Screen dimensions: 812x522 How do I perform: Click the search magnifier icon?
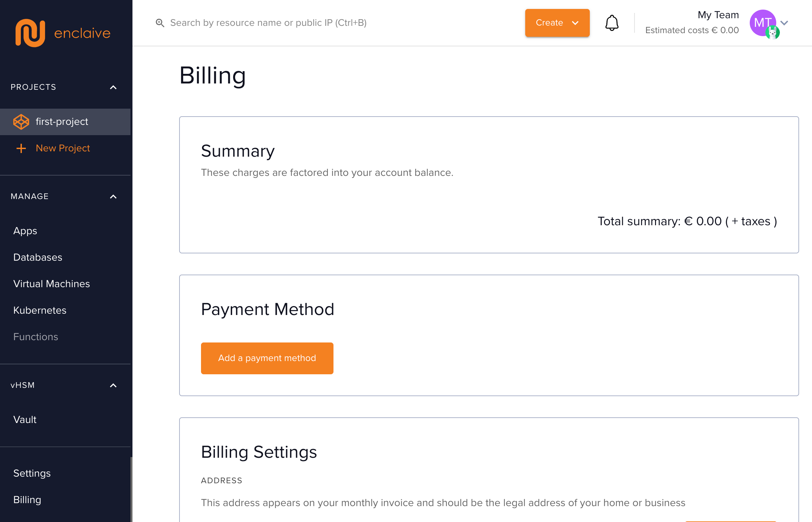(x=160, y=23)
